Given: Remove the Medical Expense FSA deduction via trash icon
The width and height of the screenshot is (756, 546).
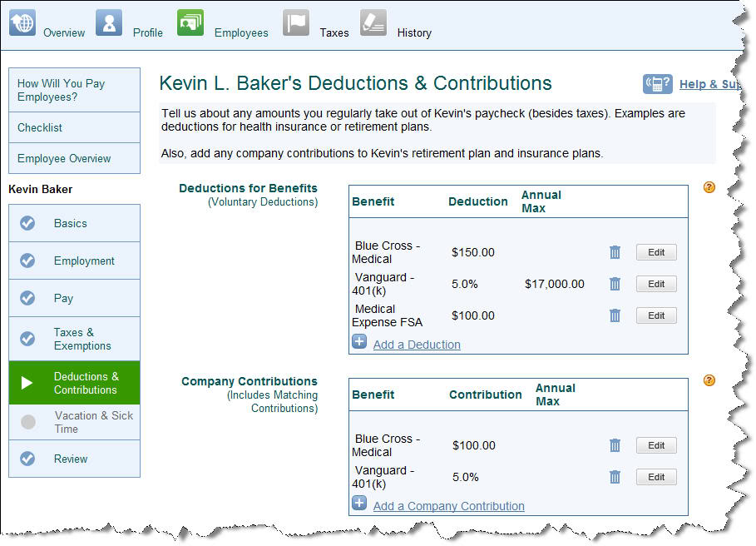Looking at the screenshot, I should coord(615,315).
